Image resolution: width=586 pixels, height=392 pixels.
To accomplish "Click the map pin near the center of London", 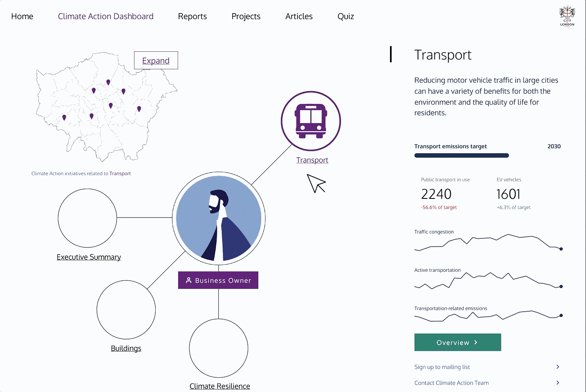I will (x=110, y=105).
